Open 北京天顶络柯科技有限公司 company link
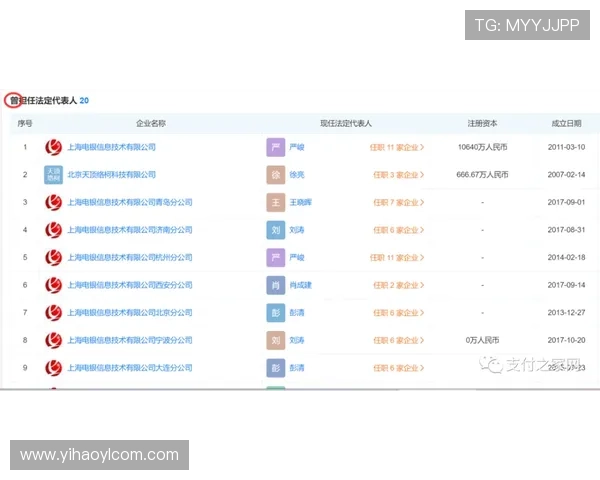 (x=111, y=175)
